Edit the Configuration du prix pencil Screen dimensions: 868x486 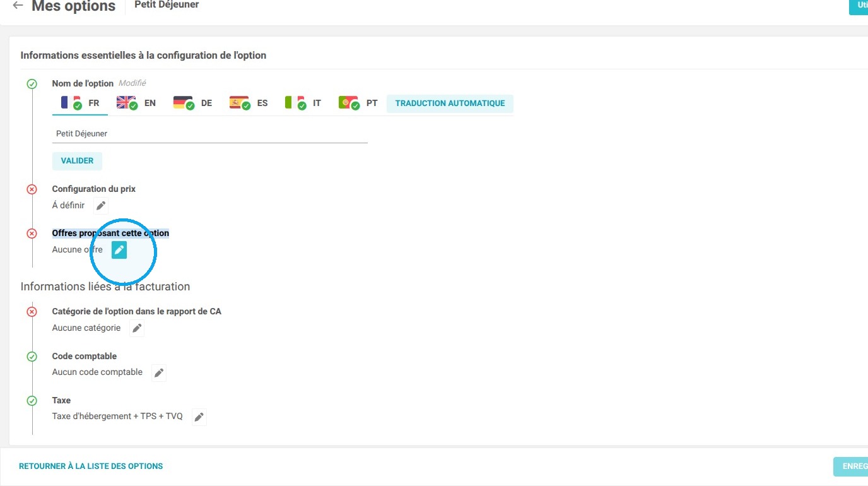[101, 205]
